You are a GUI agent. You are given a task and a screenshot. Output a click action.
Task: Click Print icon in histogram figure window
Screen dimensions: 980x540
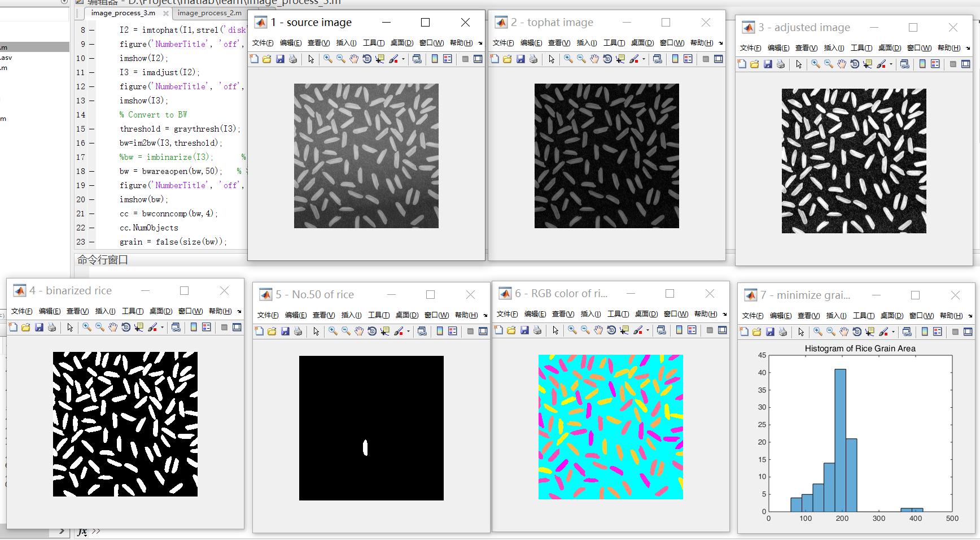pyautogui.click(x=782, y=332)
